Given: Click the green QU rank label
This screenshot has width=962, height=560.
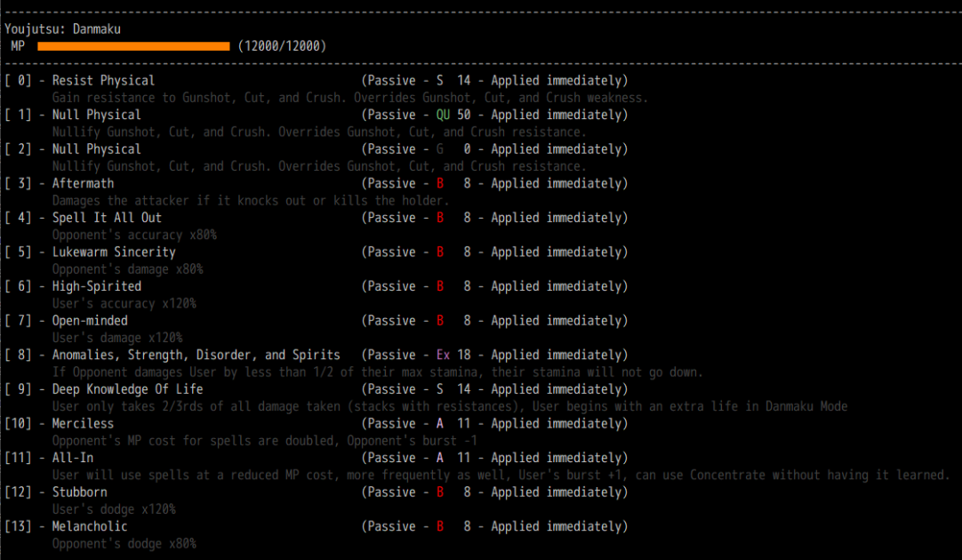Looking at the screenshot, I should coord(443,115).
